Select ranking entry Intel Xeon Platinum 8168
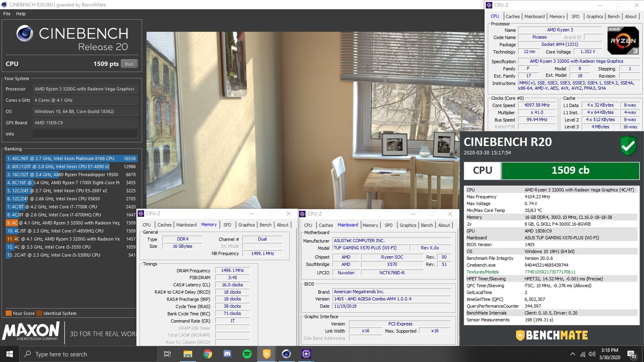 pyautogui.click(x=71, y=158)
